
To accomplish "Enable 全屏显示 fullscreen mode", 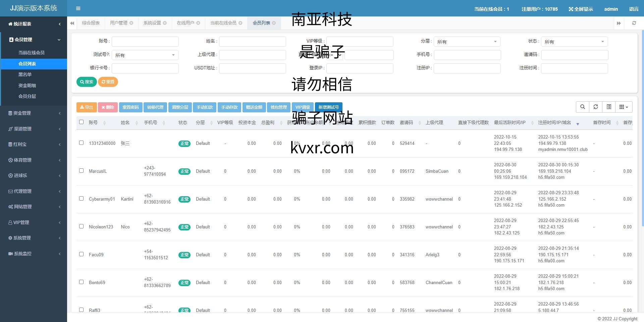I will [581, 9].
